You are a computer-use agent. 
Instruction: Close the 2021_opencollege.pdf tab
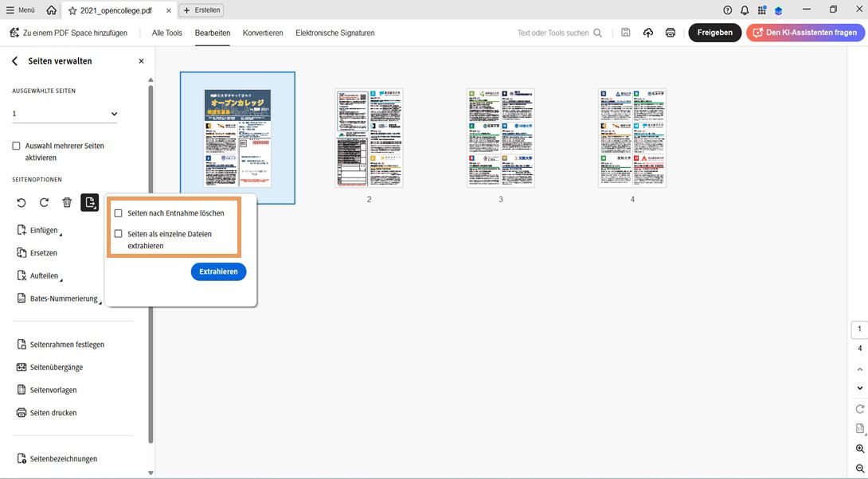point(169,10)
